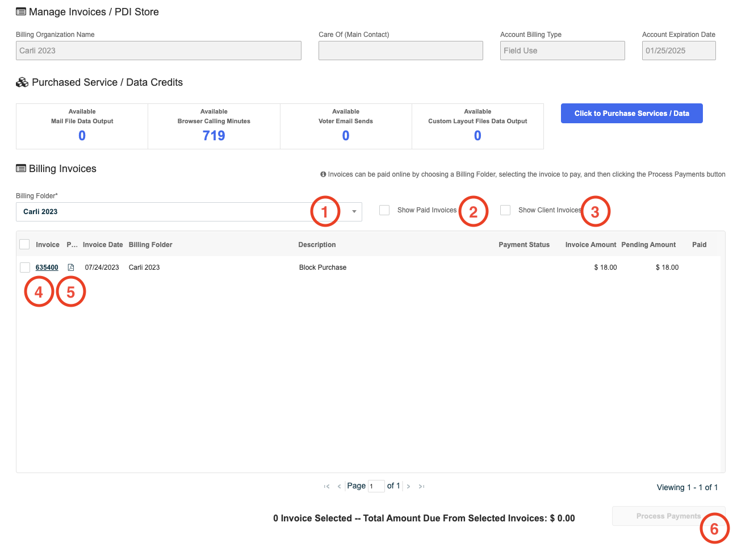This screenshot has height=560, width=754.
Task: Enable Show Paid Invoices
Action: 384,210
